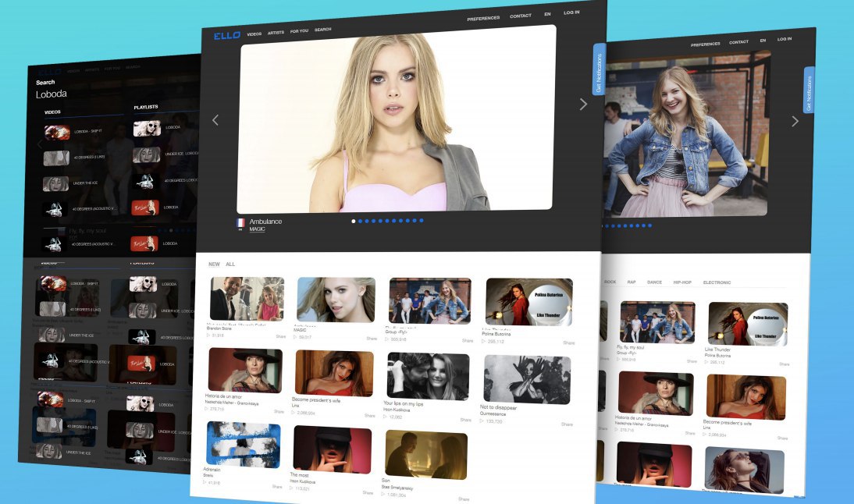Screen dimensions: 854x504
Task: Select ROCK genre tab in right window
Action: (x=610, y=282)
